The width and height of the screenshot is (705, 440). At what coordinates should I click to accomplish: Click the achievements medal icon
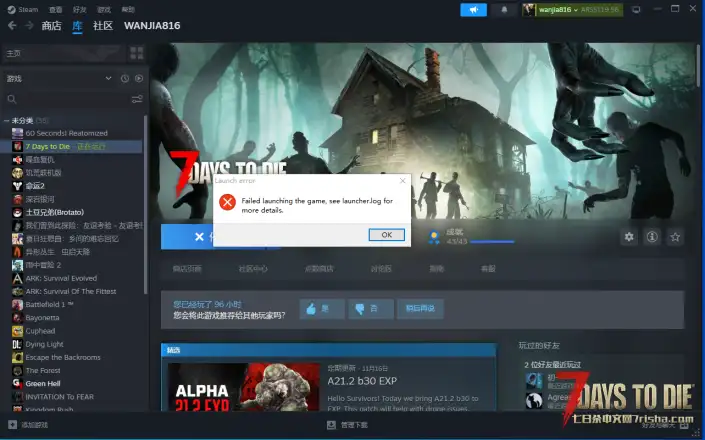click(434, 237)
